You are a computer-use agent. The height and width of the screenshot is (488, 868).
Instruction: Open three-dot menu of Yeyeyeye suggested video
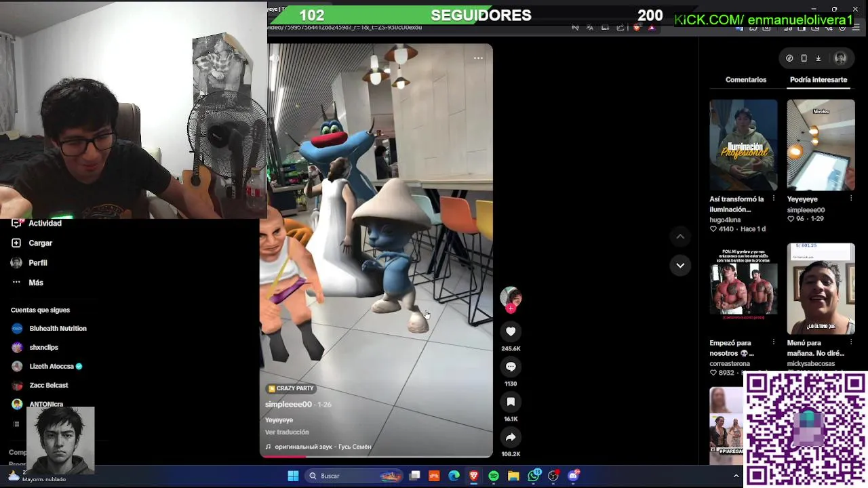click(x=851, y=199)
